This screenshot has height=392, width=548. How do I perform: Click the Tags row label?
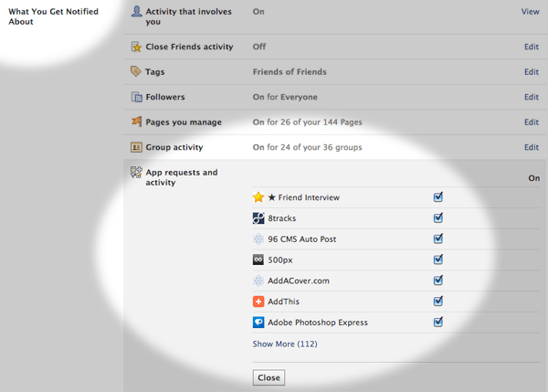click(155, 72)
